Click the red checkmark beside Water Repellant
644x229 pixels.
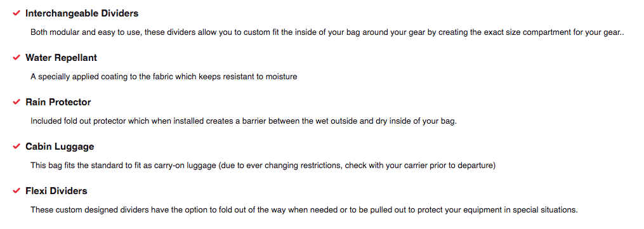[16, 58]
